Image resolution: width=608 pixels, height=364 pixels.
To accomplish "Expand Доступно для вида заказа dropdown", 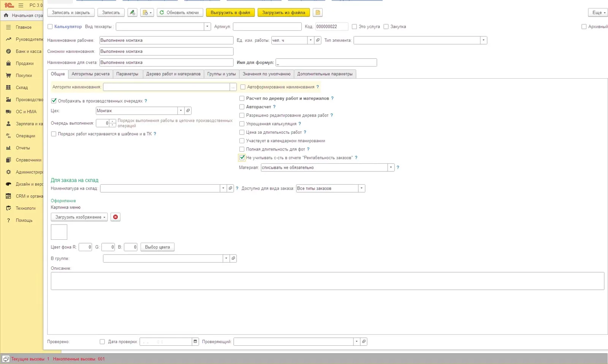I will (361, 188).
